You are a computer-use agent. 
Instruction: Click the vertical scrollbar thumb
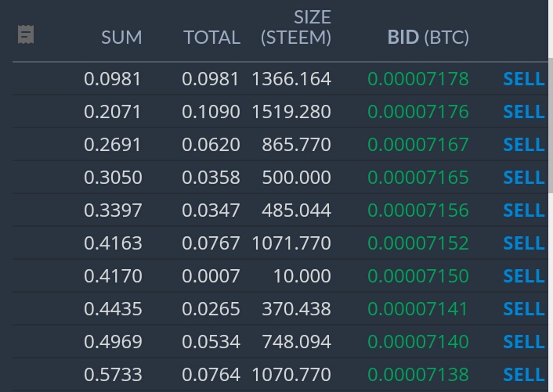pyautogui.click(x=551, y=125)
